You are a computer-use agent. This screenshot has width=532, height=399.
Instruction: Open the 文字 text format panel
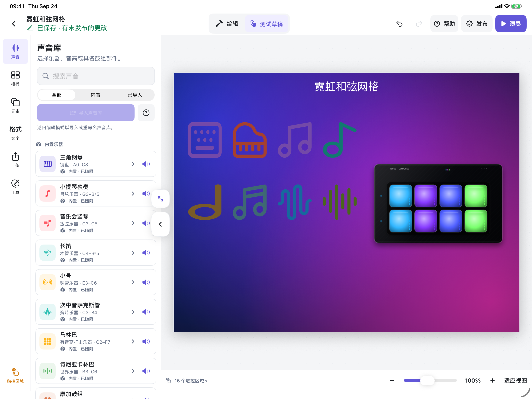coord(15,133)
